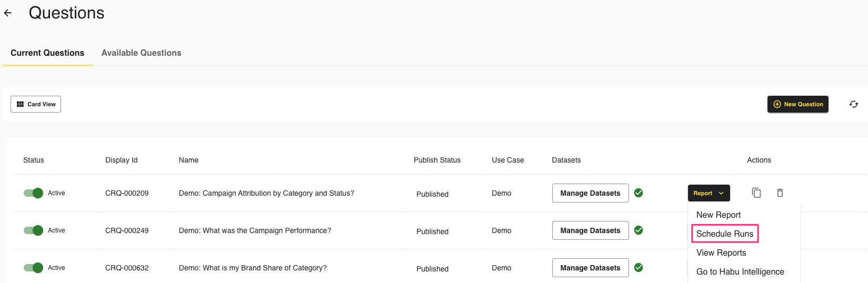
Task: Click green check icon in CRQ-000249 row
Action: point(638,230)
